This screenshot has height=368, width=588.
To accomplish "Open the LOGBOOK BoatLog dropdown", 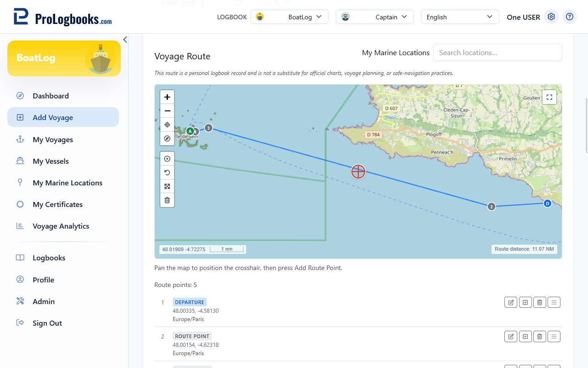I will pos(289,17).
